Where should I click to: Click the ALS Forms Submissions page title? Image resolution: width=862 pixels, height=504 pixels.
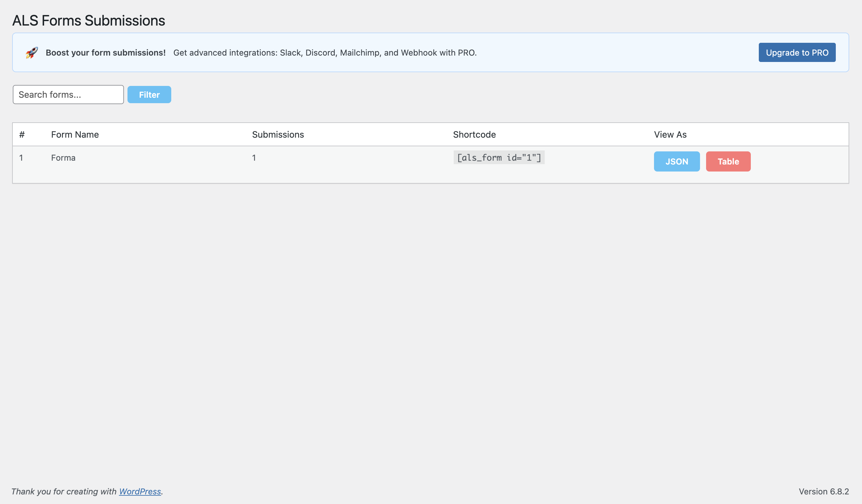(x=89, y=20)
